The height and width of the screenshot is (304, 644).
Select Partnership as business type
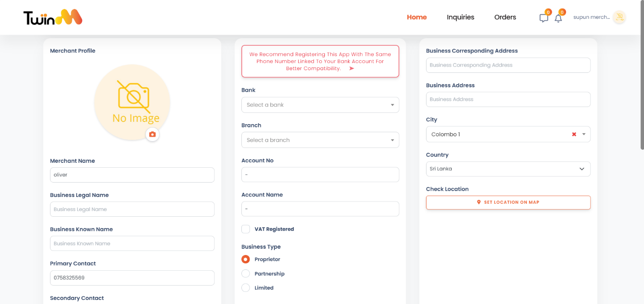point(245,273)
